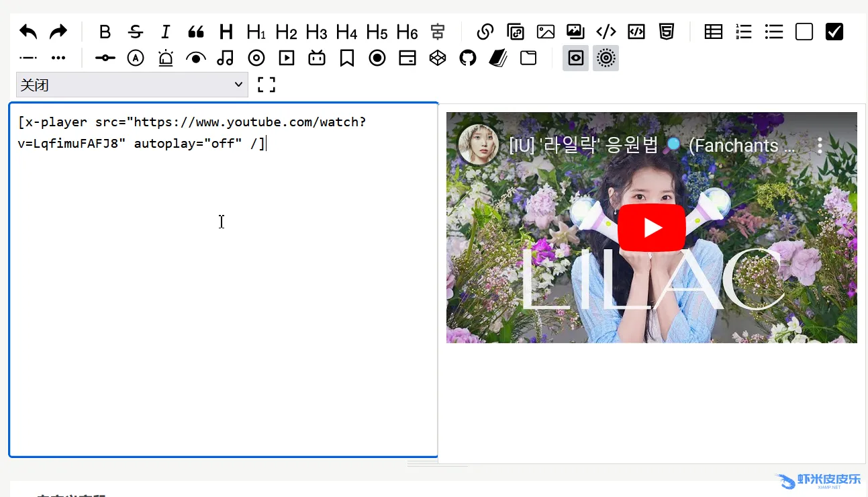The height and width of the screenshot is (497, 868).
Task: Apply strikethrough formatting
Action: 136,32
